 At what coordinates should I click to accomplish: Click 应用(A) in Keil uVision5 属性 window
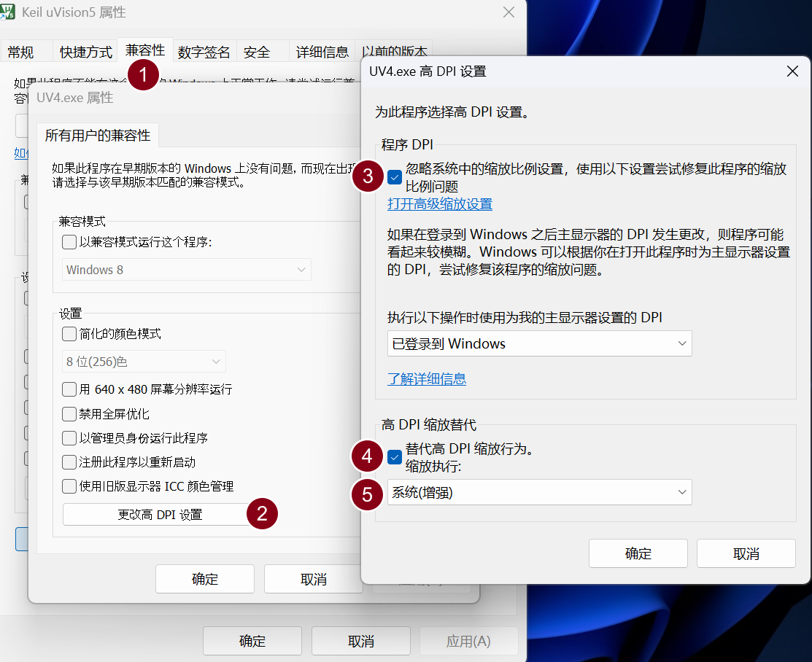[x=468, y=641]
